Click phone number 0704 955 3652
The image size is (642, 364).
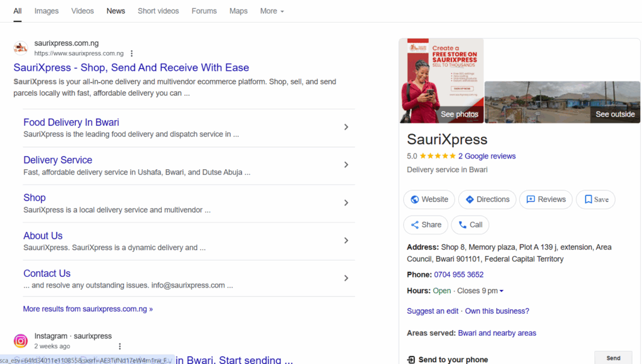point(458,275)
